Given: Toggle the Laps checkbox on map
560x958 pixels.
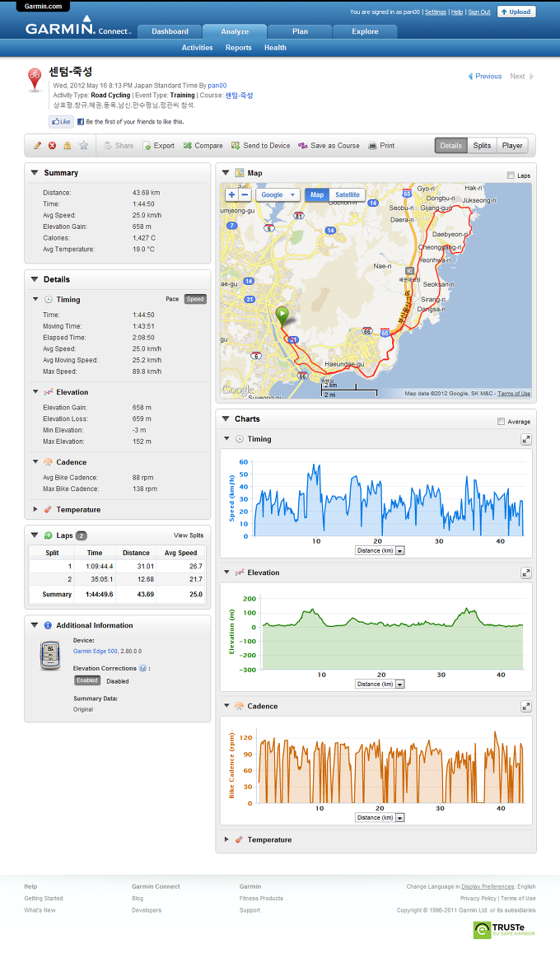Looking at the screenshot, I should [511, 175].
